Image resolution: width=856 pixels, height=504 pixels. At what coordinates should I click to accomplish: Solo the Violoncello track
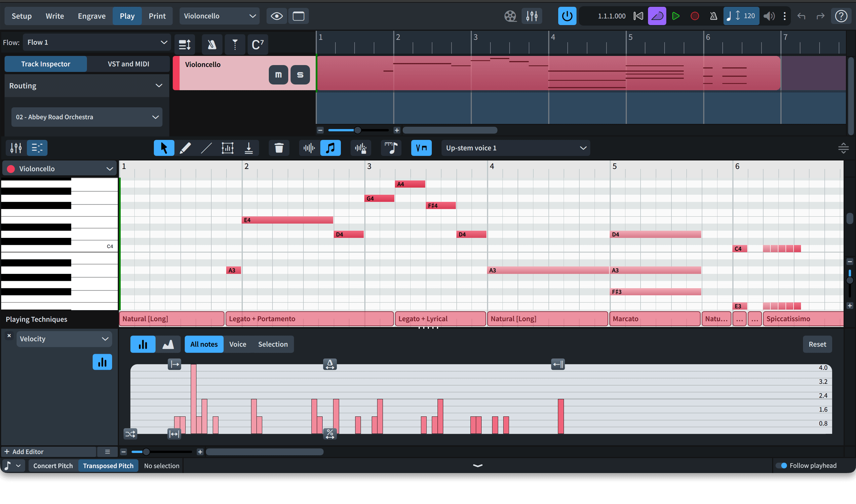pyautogui.click(x=300, y=75)
